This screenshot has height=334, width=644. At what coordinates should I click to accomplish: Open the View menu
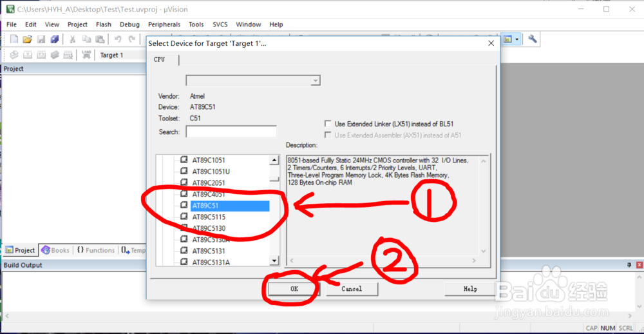tap(52, 25)
